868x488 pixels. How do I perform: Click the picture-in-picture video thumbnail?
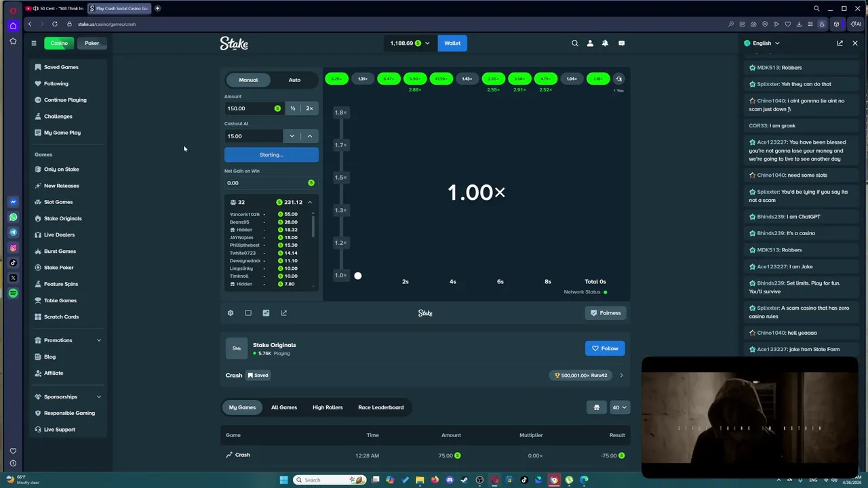[749, 418]
